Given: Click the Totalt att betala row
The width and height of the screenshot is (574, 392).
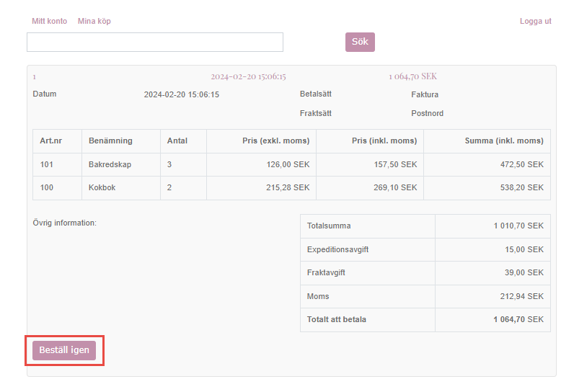Looking at the screenshot, I should (x=425, y=319).
